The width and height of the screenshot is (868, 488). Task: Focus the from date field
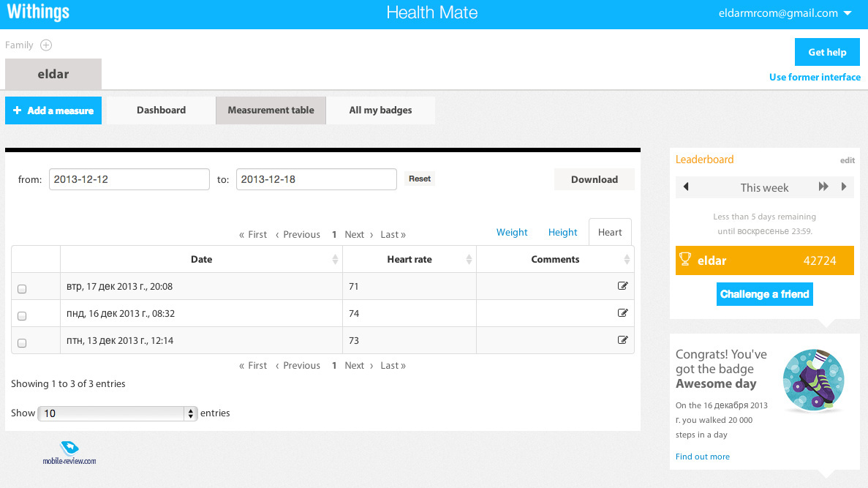129,179
